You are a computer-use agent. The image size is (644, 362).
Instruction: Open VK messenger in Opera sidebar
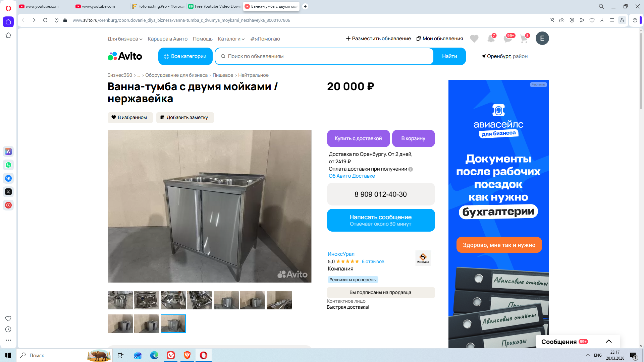[8, 178]
